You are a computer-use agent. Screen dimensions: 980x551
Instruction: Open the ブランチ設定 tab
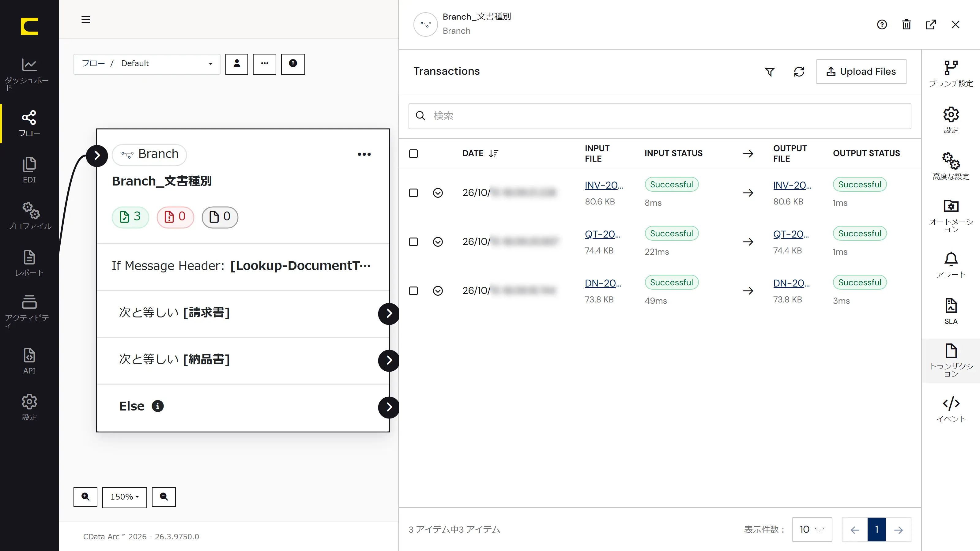951,73
